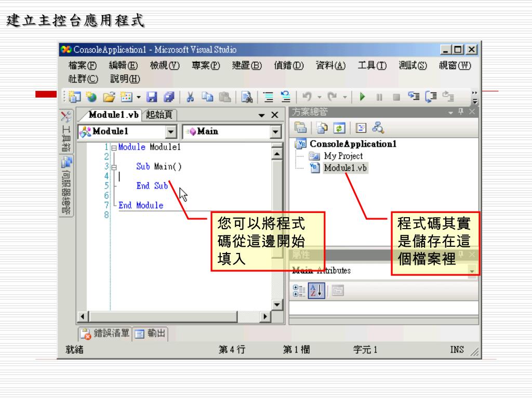Open the 偵錯(D) menu
This screenshot has height=399, width=532.
pyautogui.click(x=289, y=65)
